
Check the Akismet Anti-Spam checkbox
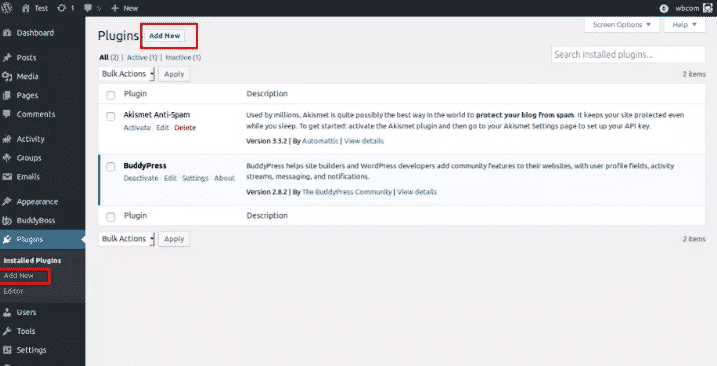pos(111,116)
